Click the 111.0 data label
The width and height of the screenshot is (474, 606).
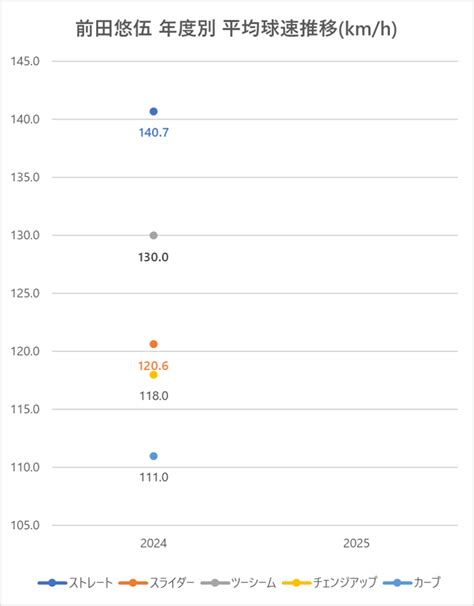[153, 477]
